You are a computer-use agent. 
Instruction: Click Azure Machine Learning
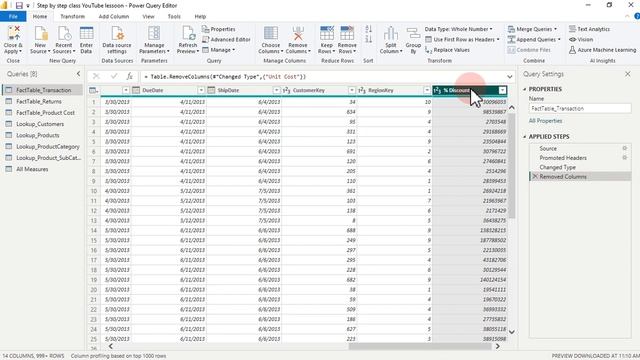[x=602, y=50]
